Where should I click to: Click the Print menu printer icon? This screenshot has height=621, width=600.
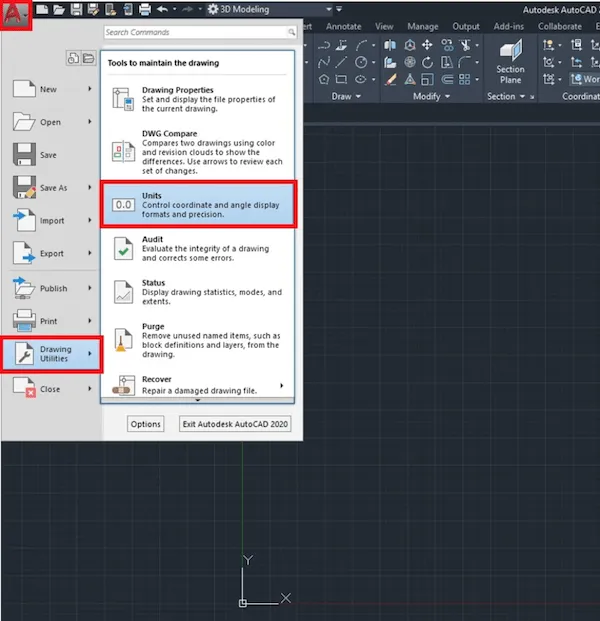pos(25,321)
